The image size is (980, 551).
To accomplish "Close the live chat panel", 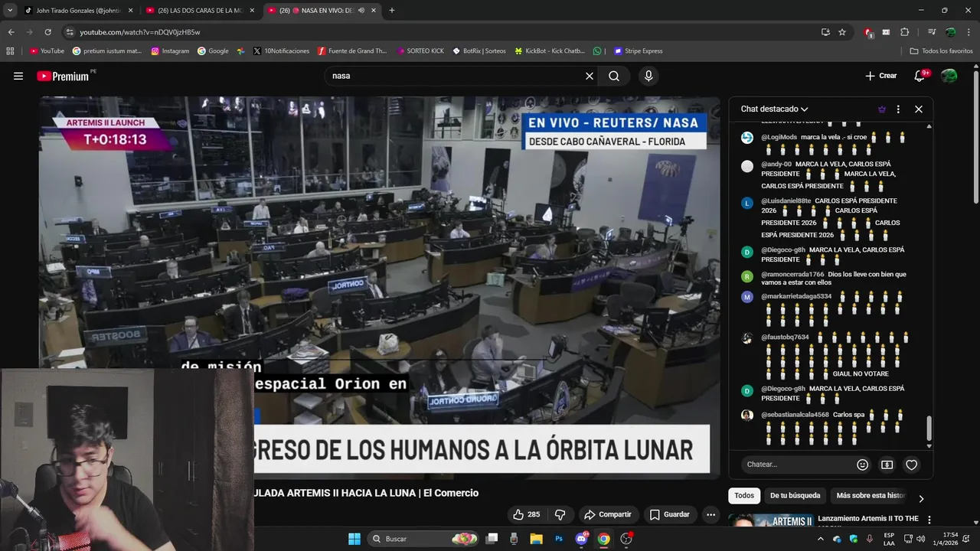I will click(919, 109).
